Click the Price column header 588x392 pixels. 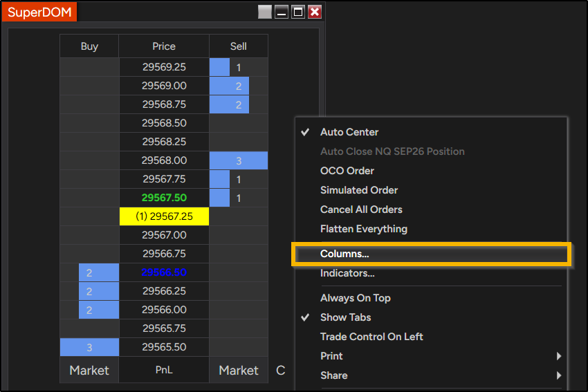tap(164, 46)
